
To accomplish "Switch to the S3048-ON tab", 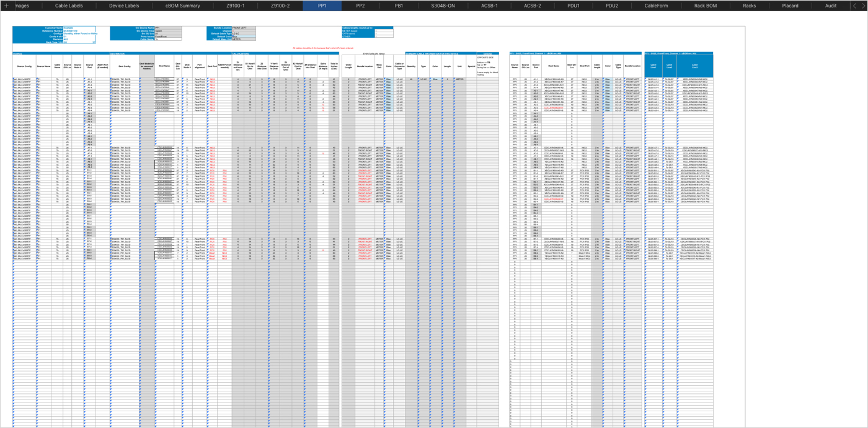I will (x=443, y=6).
